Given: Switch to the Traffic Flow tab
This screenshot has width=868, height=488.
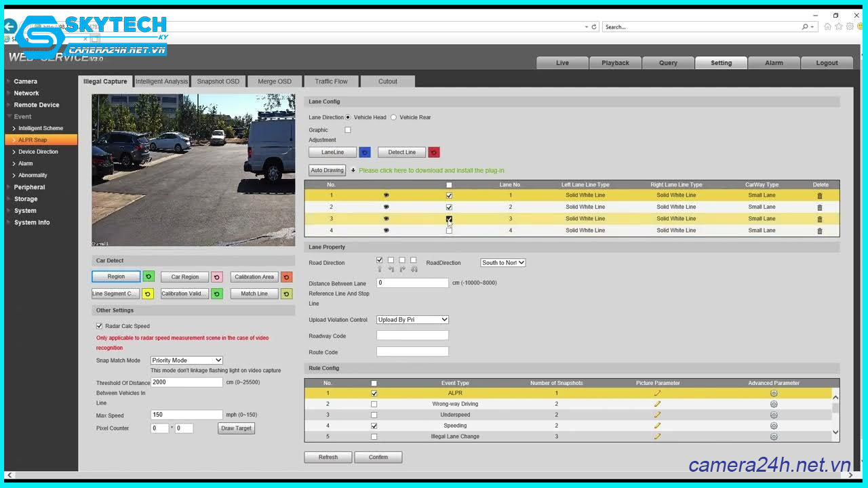Looking at the screenshot, I should click(331, 81).
